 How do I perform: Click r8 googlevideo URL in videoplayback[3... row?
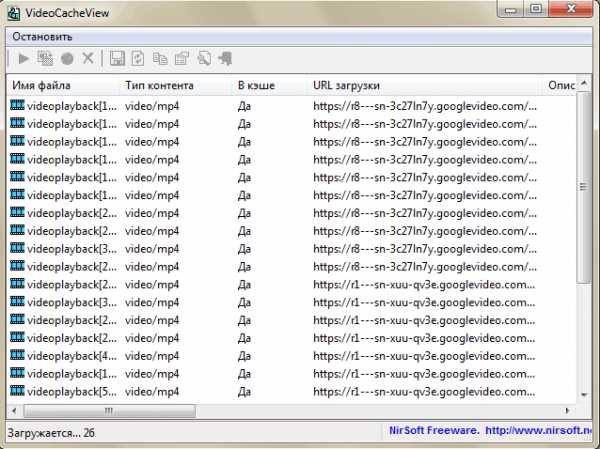425,249
